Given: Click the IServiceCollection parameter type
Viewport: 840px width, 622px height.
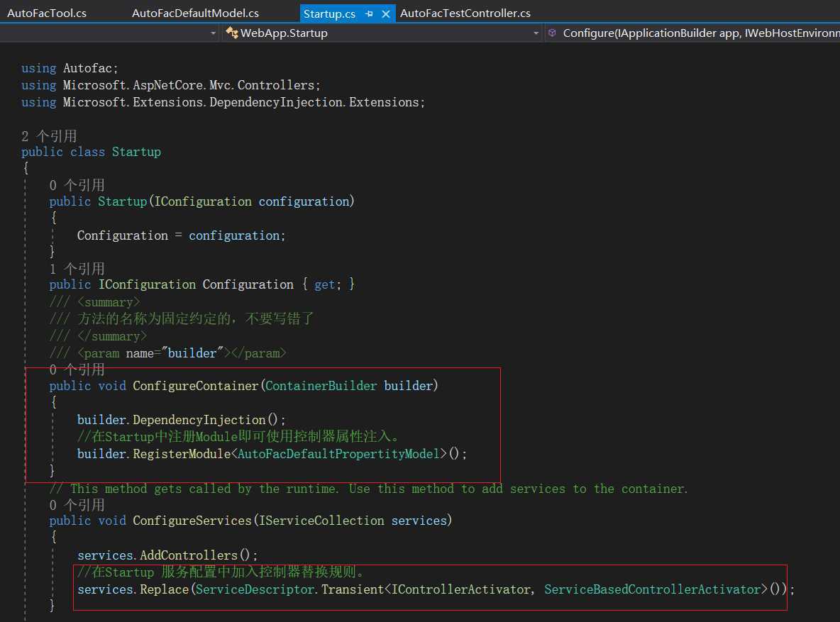Looking at the screenshot, I should point(321,521).
